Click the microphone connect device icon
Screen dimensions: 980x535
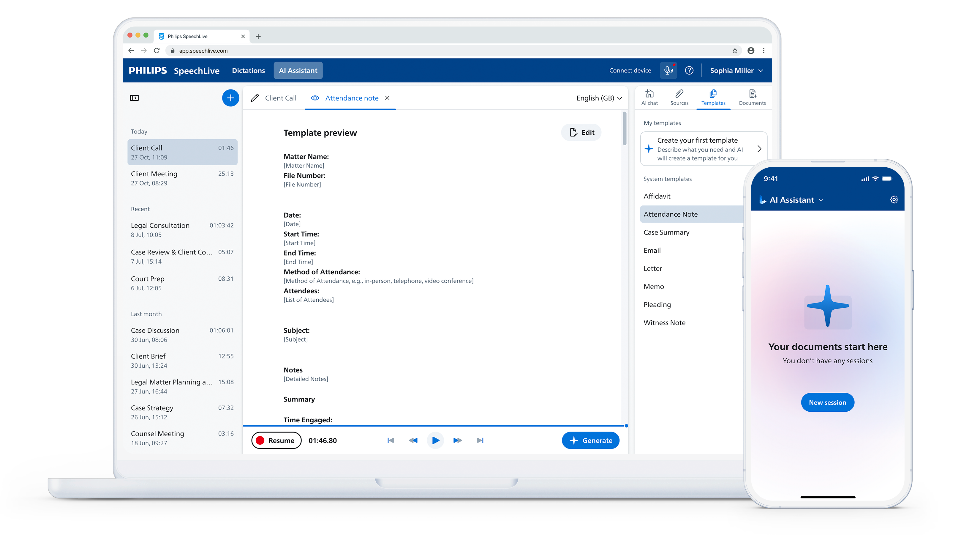(x=668, y=70)
